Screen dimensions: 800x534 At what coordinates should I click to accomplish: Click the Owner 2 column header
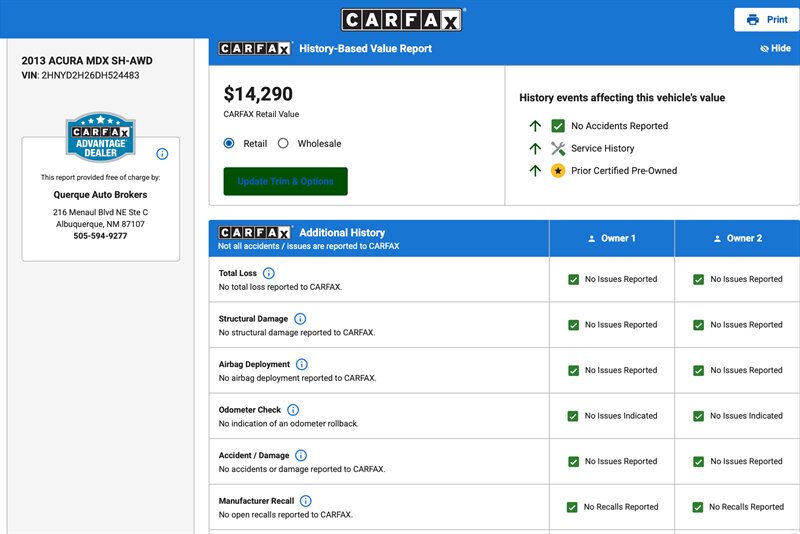(x=737, y=239)
